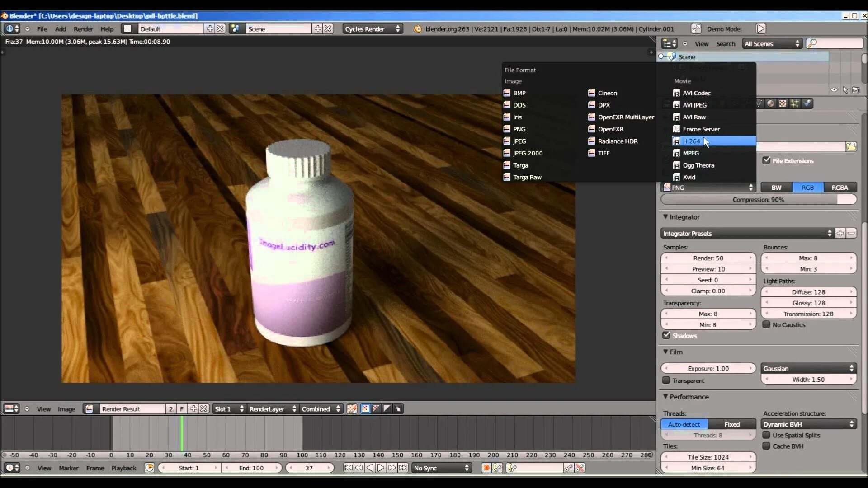Toggle auto keyframe record button

tap(486, 468)
